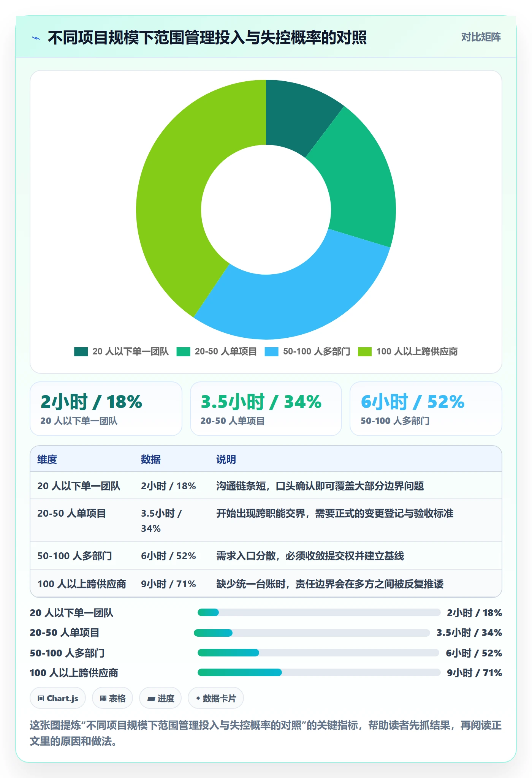The height and width of the screenshot is (778, 532).
Task: Select the 50-100 人多部门 table row label
Action: 74,556
